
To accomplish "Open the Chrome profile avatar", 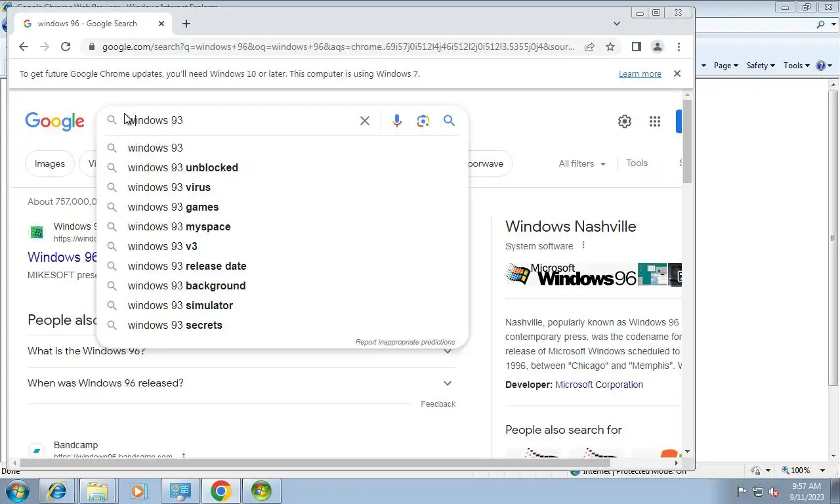I will (x=657, y=47).
